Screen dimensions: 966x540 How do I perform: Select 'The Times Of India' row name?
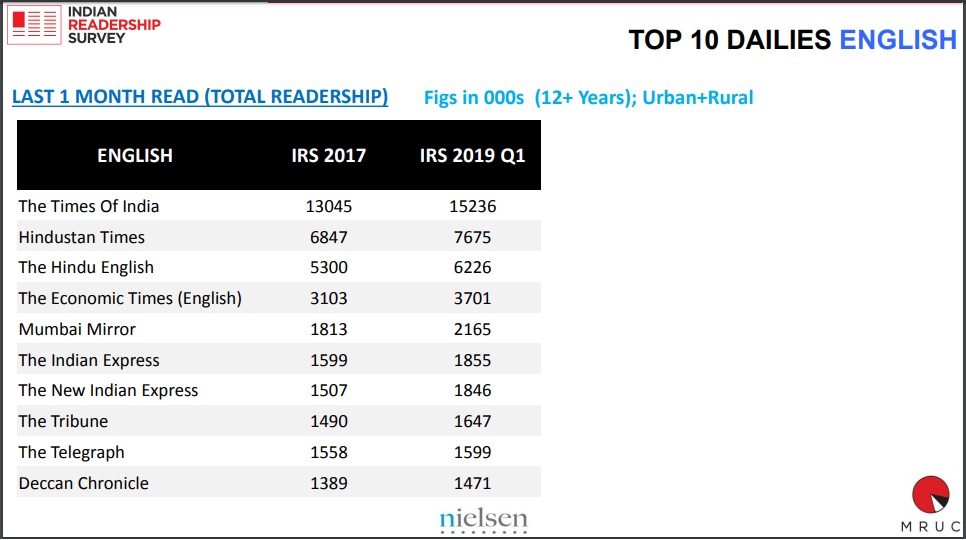pyautogui.click(x=89, y=206)
